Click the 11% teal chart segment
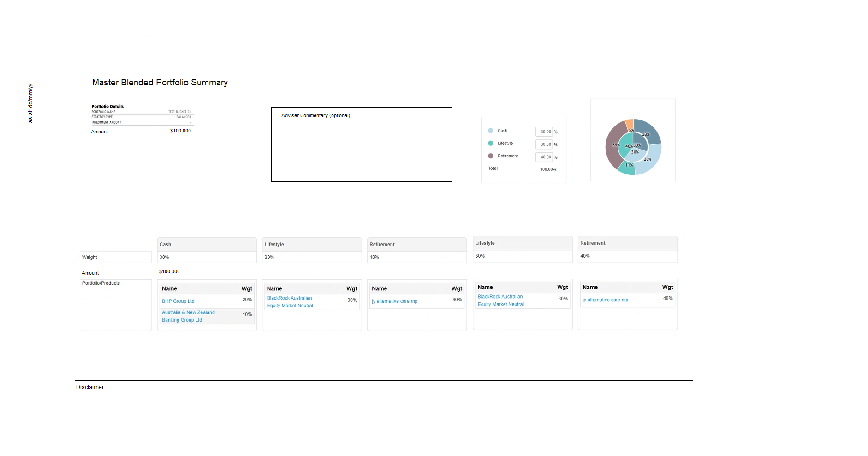 tap(627, 168)
